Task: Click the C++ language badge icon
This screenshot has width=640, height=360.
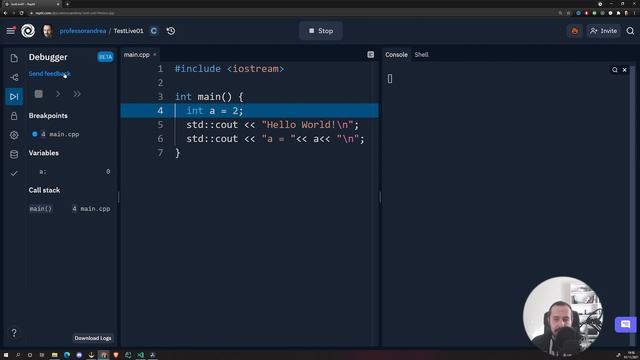Action: (154, 31)
